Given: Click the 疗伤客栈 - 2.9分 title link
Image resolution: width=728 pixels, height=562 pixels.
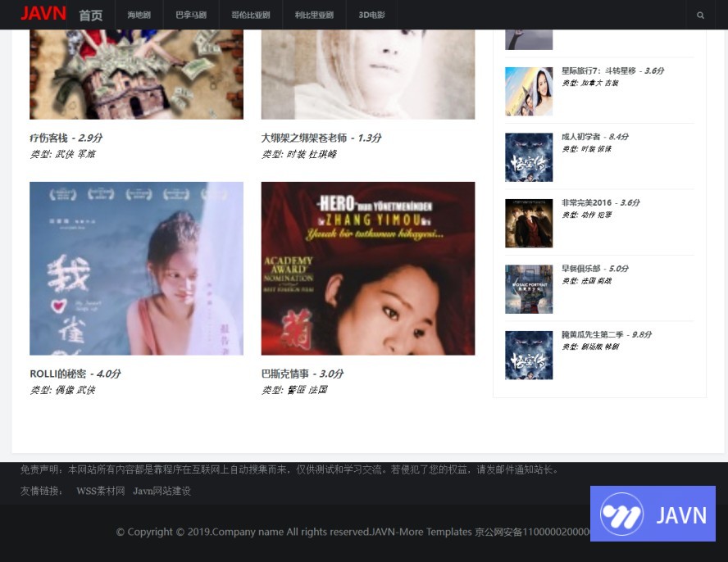Looking at the screenshot, I should click(x=66, y=138).
